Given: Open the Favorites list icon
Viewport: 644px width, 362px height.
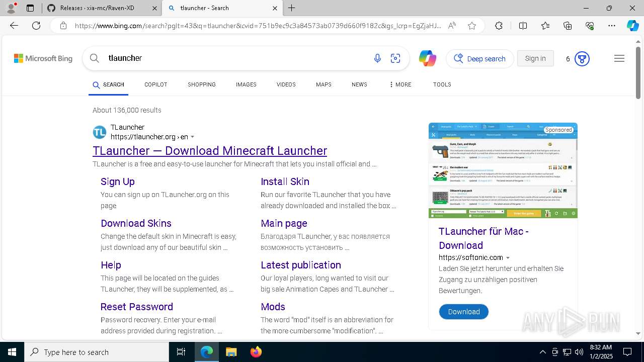Looking at the screenshot, I should pos(545,26).
